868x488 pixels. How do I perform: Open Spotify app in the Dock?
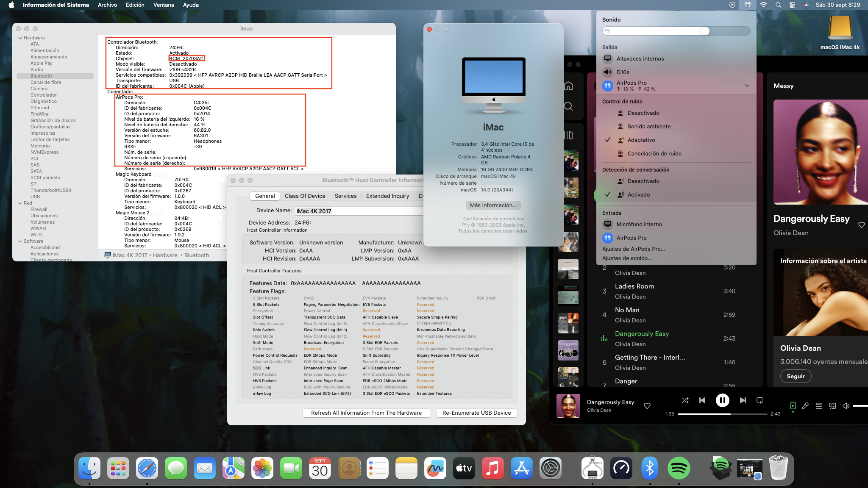pos(679,468)
